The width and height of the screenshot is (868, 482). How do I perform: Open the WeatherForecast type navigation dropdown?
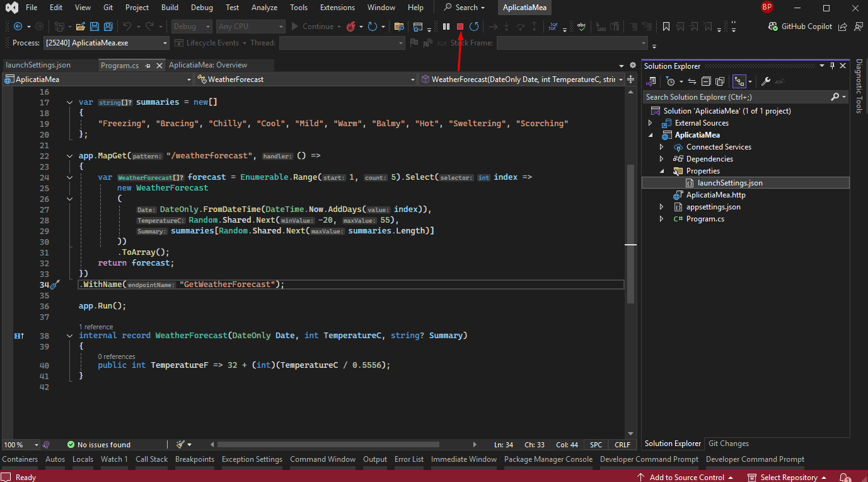coord(306,79)
